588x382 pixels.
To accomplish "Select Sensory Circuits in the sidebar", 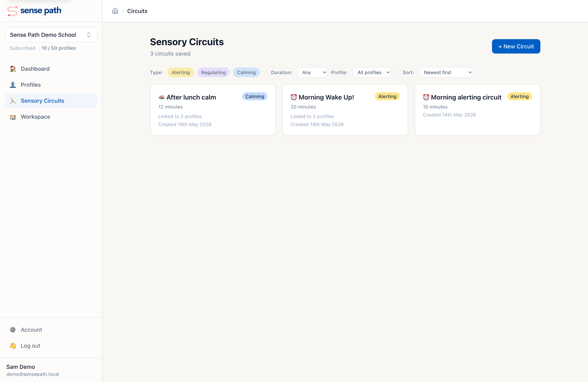I will click(51, 101).
